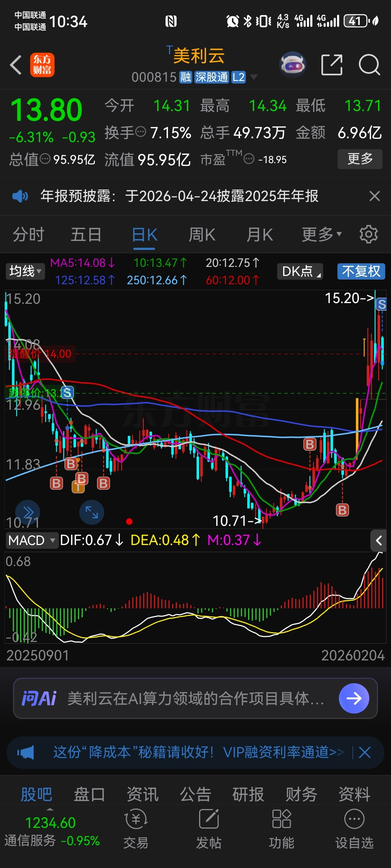The width and height of the screenshot is (391, 868).
Task: Tap the current price 13.80
Action: coord(46,110)
